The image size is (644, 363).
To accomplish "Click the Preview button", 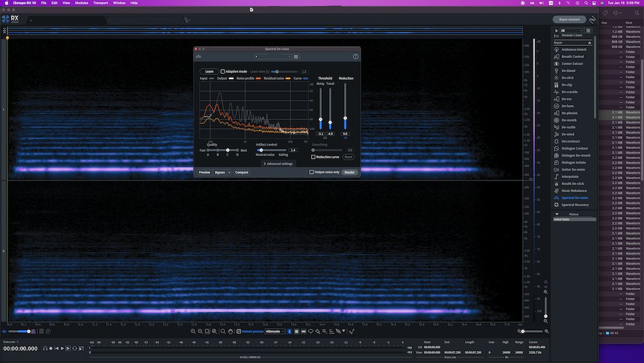I will click(205, 172).
